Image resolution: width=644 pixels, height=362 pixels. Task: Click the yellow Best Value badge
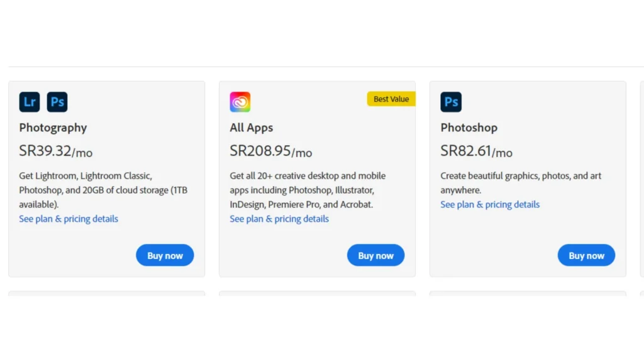[391, 99]
